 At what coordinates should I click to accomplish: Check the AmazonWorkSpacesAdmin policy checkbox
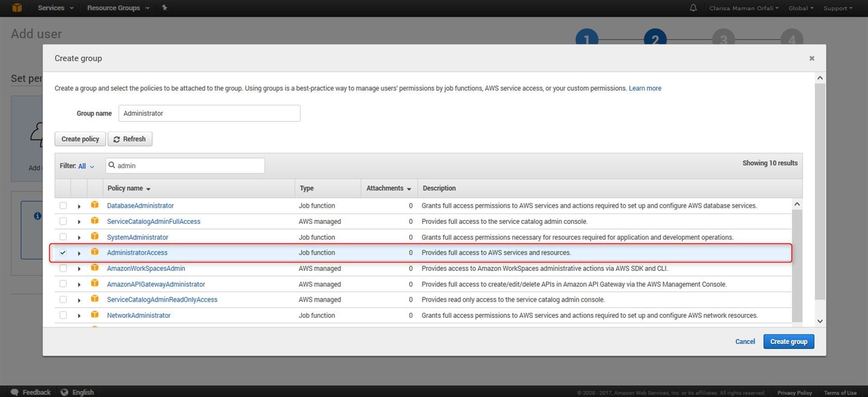[x=63, y=268]
